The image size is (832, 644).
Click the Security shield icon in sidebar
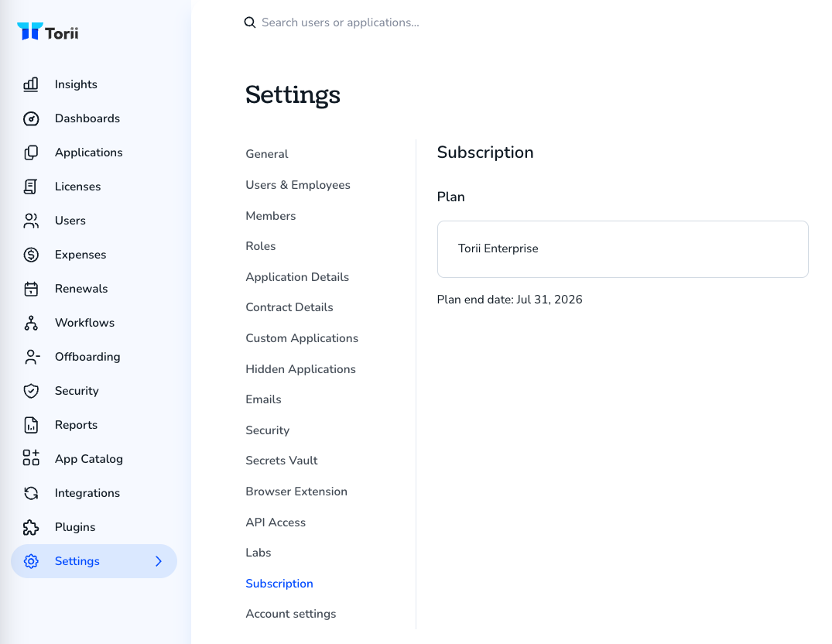31,391
